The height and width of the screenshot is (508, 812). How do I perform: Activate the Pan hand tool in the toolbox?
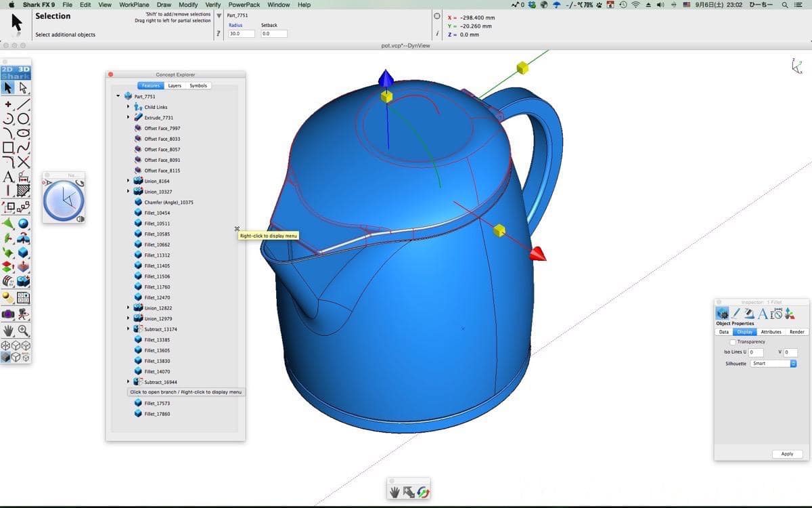tap(8, 331)
